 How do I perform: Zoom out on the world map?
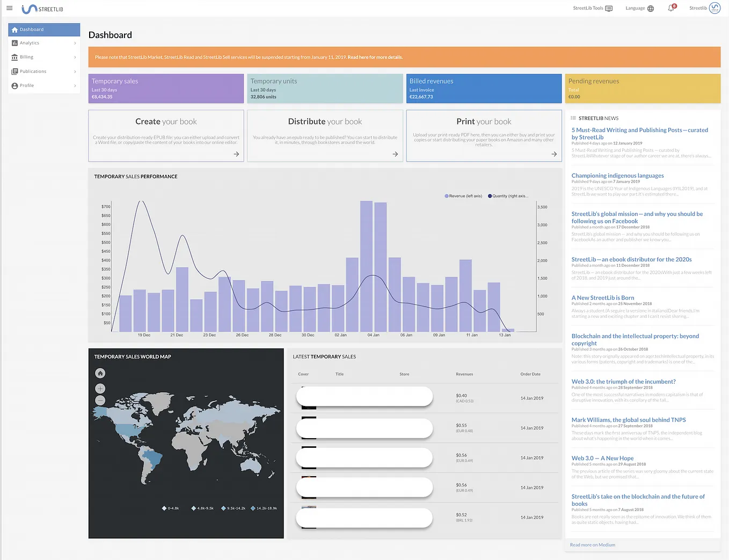[100, 400]
